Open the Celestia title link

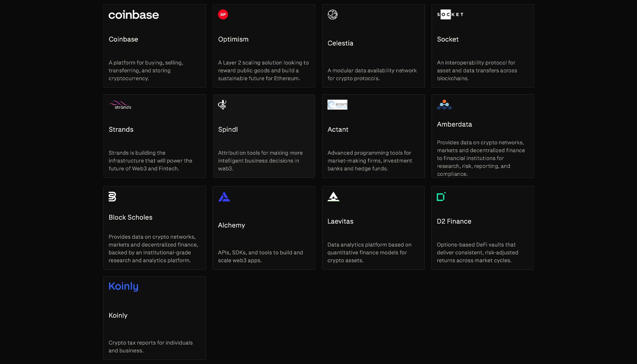pos(340,43)
